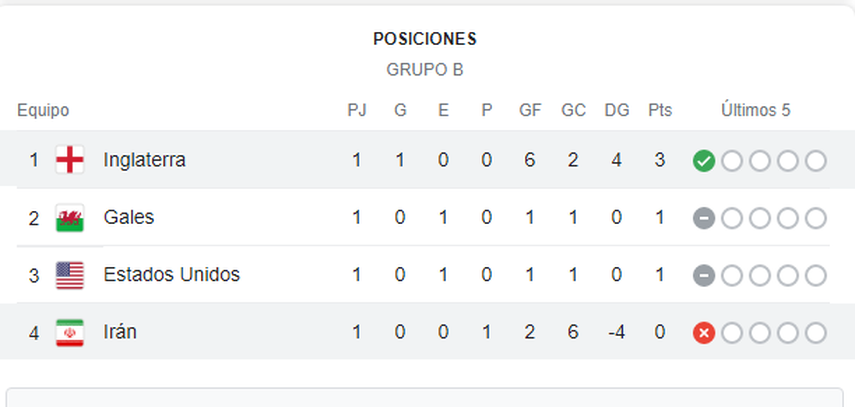The height and width of the screenshot is (407, 855).
Task: Click the PJ column header
Action: (357, 111)
